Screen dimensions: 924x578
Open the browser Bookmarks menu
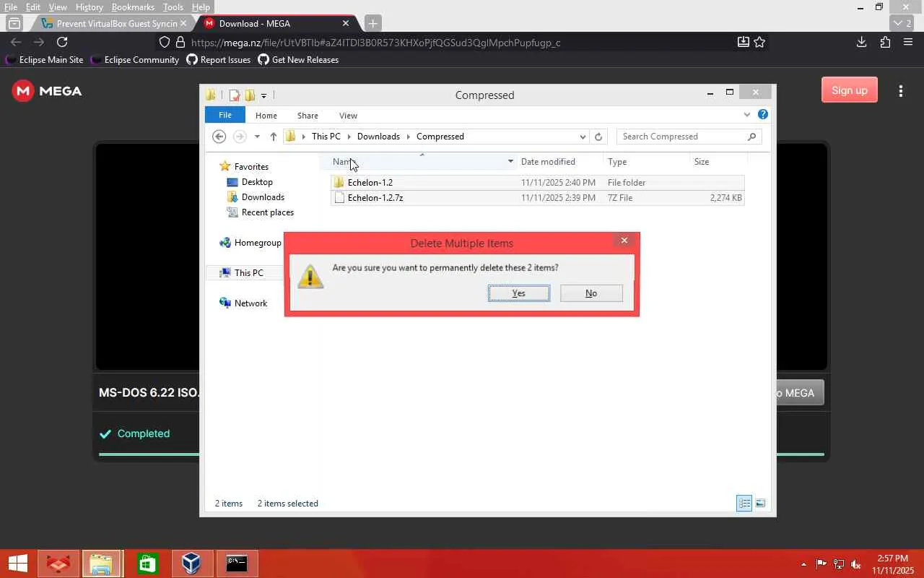[x=133, y=7]
